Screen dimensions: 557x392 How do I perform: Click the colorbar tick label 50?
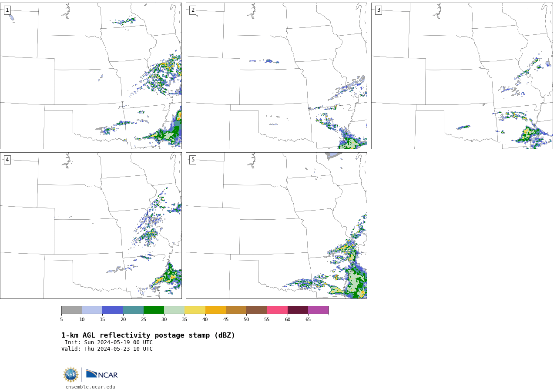pyautogui.click(x=246, y=319)
